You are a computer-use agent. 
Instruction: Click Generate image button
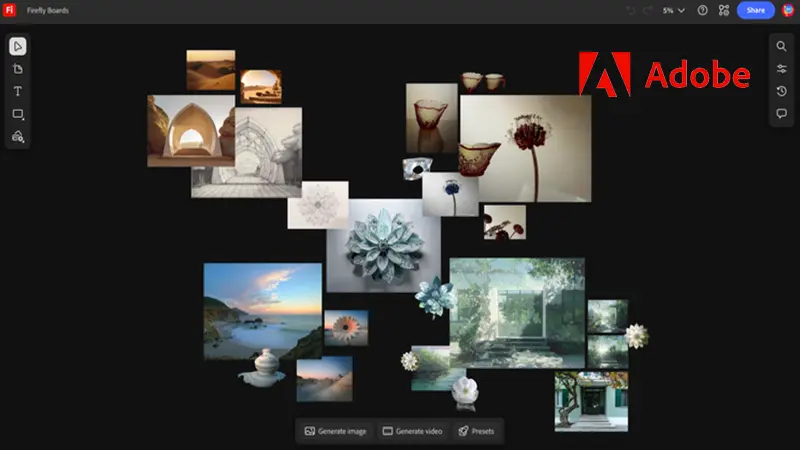click(x=335, y=431)
